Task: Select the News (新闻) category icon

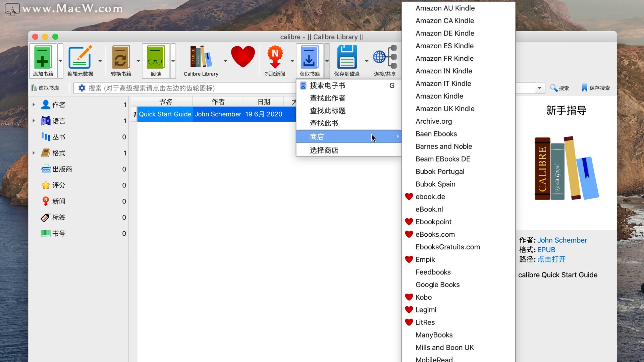Action: (46, 201)
